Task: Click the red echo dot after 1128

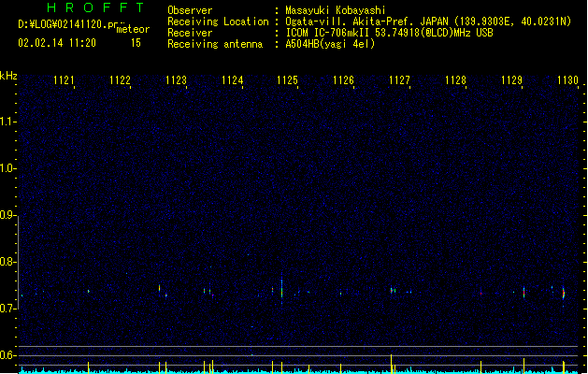Action: point(481,294)
